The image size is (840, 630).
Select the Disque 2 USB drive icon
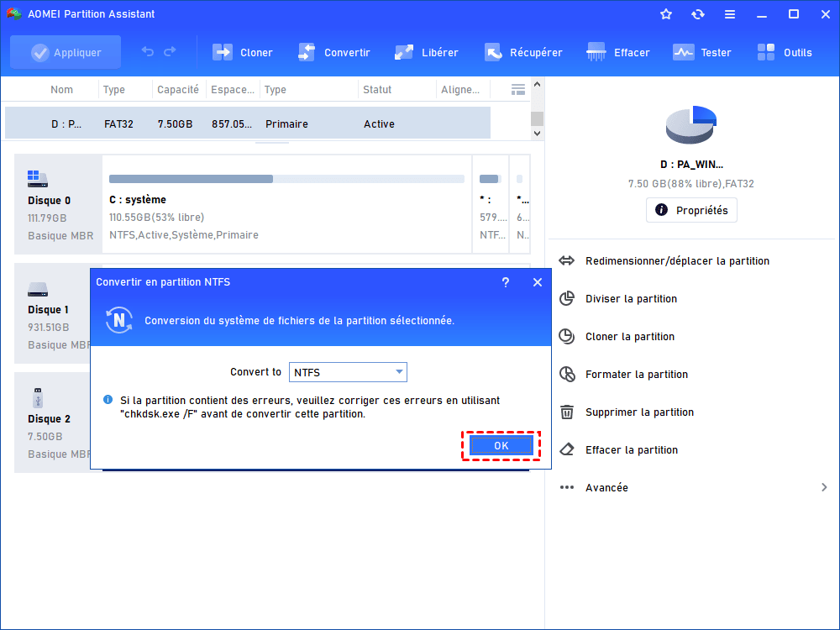pos(38,397)
